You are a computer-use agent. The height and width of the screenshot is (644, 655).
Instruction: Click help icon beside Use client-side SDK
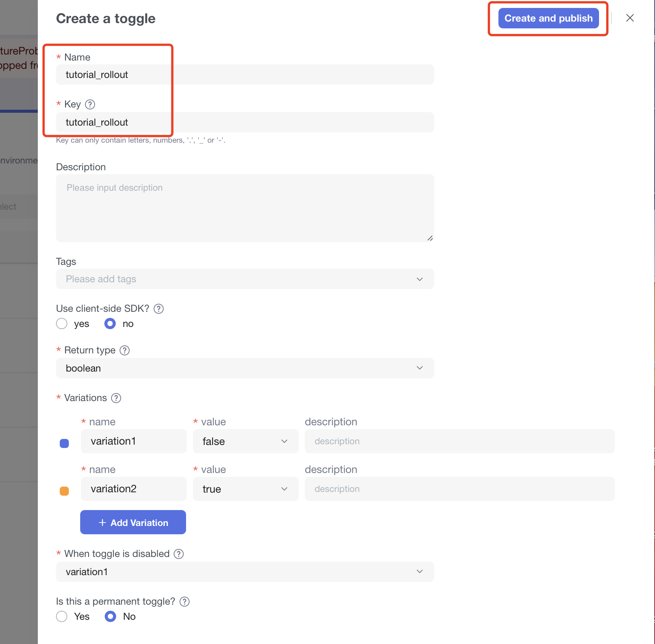click(x=159, y=309)
